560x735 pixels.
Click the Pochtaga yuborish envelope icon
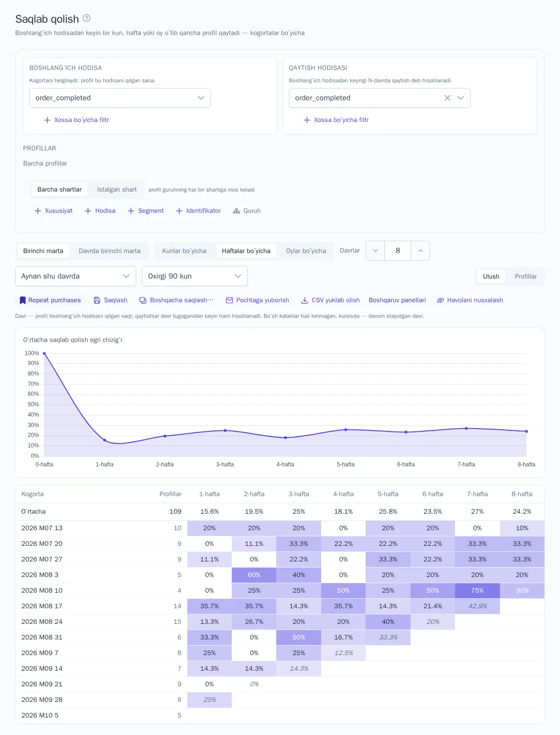pyautogui.click(x=229, y=300)
